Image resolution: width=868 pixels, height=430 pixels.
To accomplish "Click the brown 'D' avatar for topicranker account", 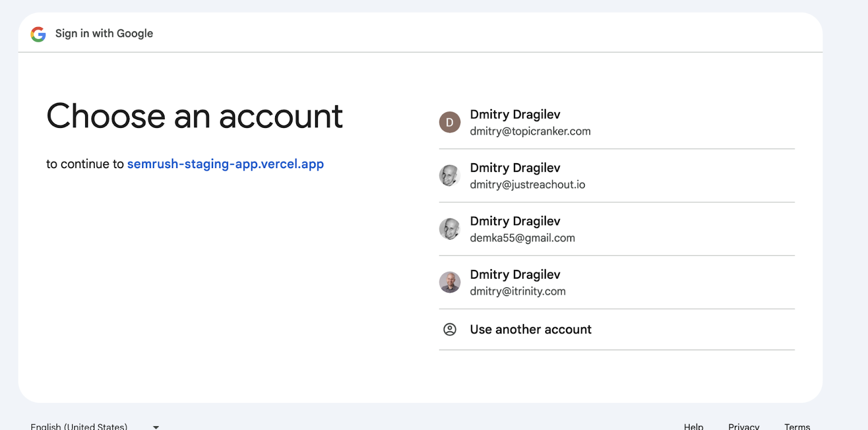I will pos(449,123).
